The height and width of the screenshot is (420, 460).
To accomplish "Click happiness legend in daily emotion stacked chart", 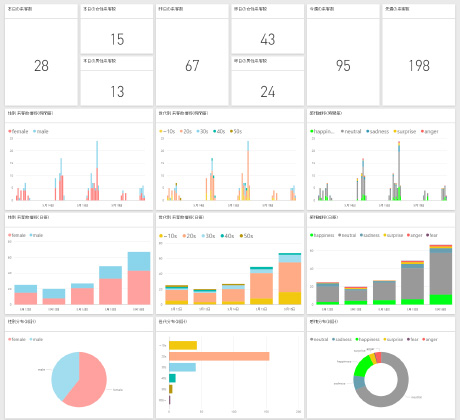I will coord(322,235).
